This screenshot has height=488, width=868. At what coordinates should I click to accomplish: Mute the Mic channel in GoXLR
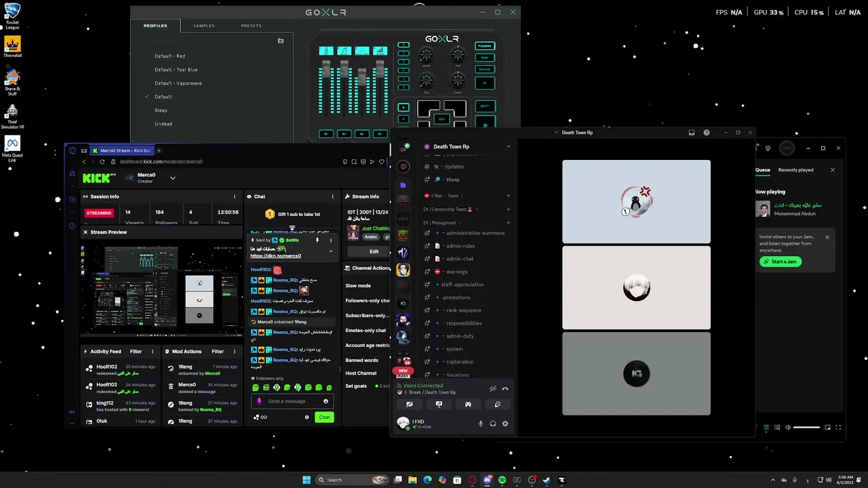326,134
